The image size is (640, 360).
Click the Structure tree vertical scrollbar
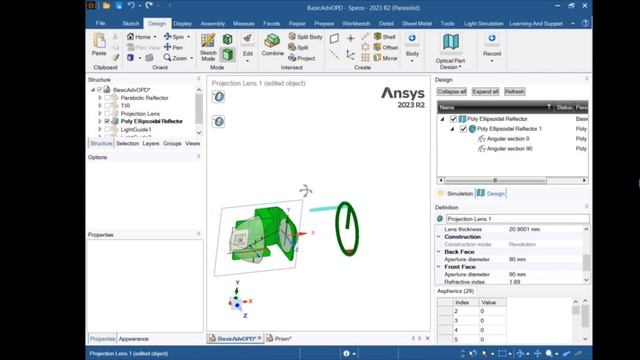point(199,109)
